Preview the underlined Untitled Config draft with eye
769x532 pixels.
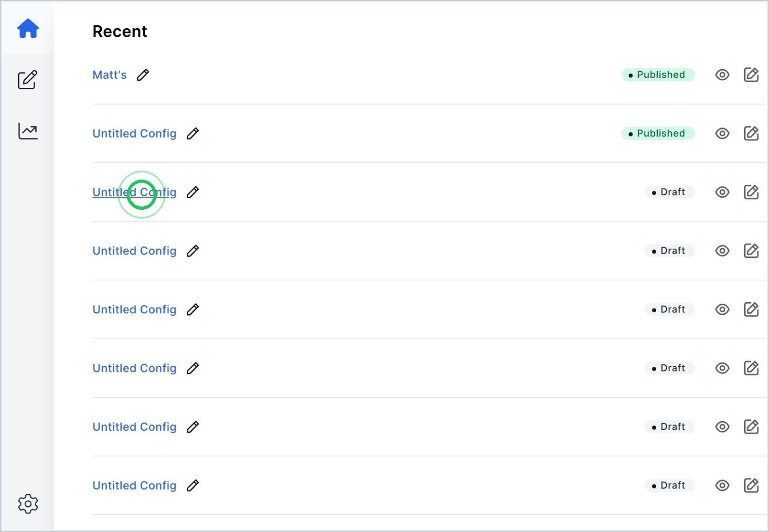coord(722,192)
